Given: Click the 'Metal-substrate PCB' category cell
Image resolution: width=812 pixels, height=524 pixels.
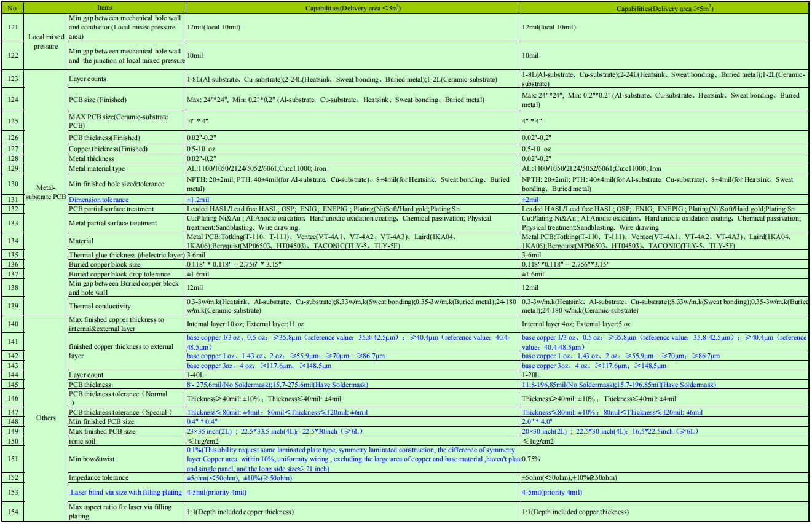Looking at the screenshot, I should click(46, 192).
